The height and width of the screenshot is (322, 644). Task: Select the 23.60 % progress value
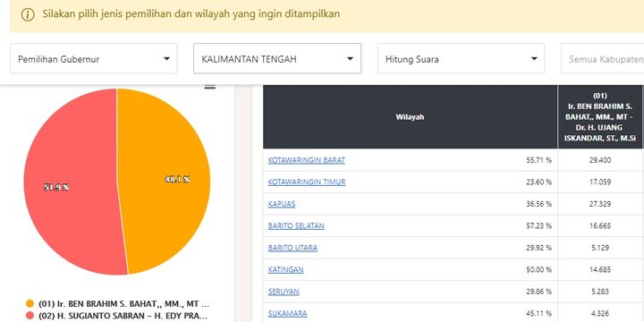[538, 182]
